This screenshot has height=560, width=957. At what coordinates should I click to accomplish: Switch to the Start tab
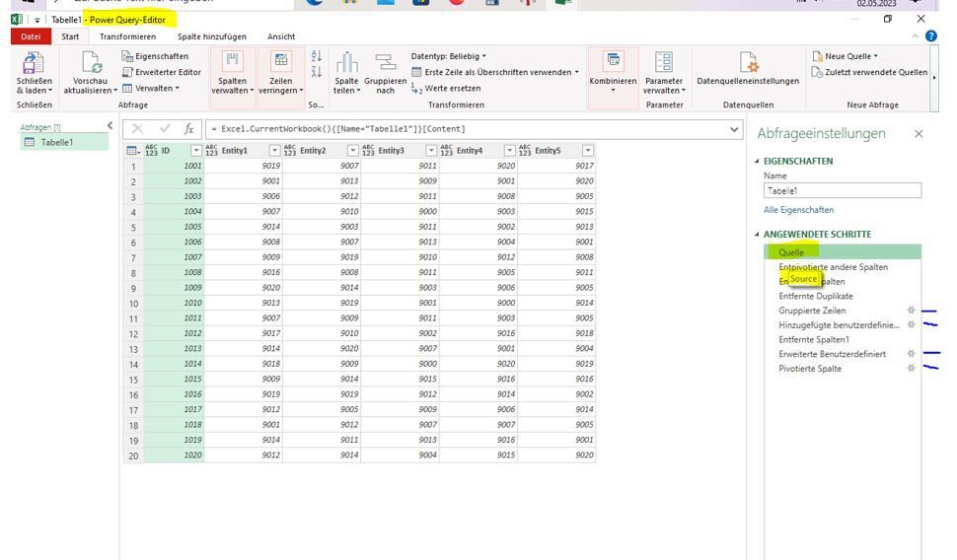(70, 36)
